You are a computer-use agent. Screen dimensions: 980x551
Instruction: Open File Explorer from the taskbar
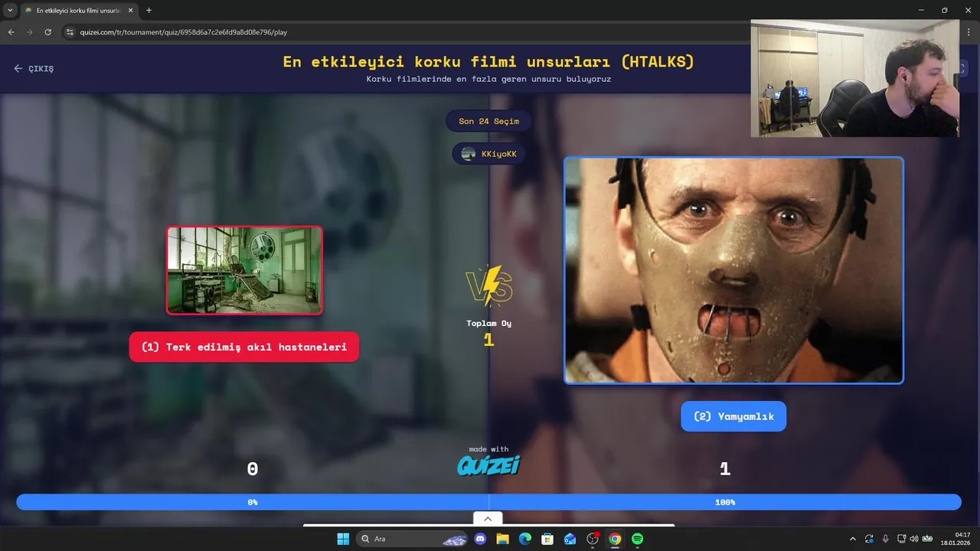tap(502, 539)
